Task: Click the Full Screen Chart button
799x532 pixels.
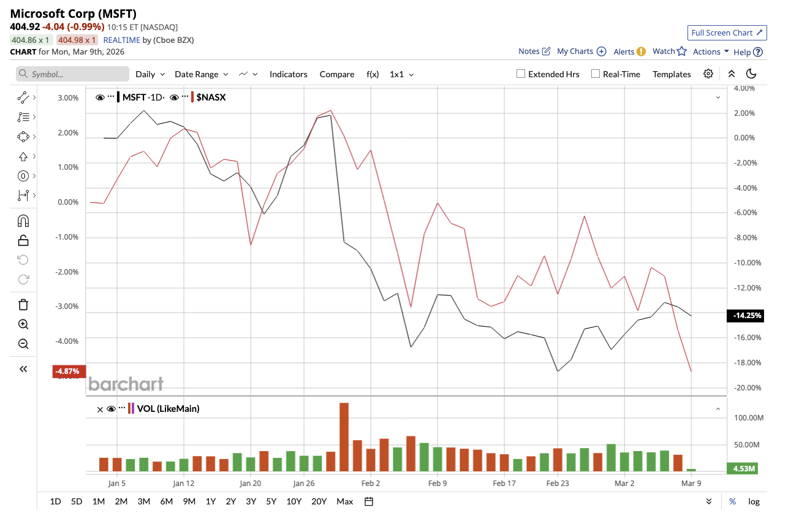Action: click(x=727, y=32)
